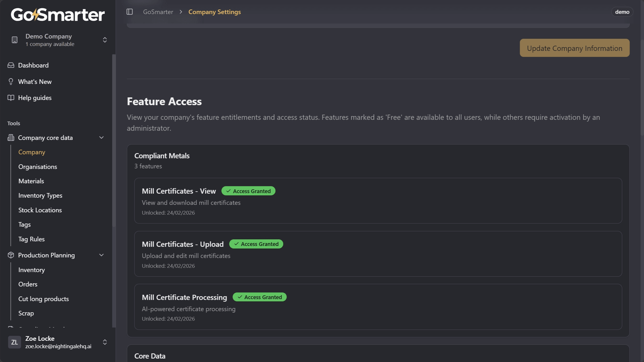Image resolution: width=644 pixels, height=362 pixels.
Task: Collapse the Production Planning section
Action: (101, 255)
